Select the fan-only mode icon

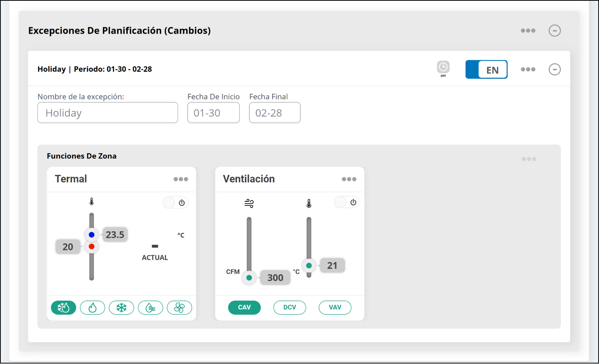[179, 308]
